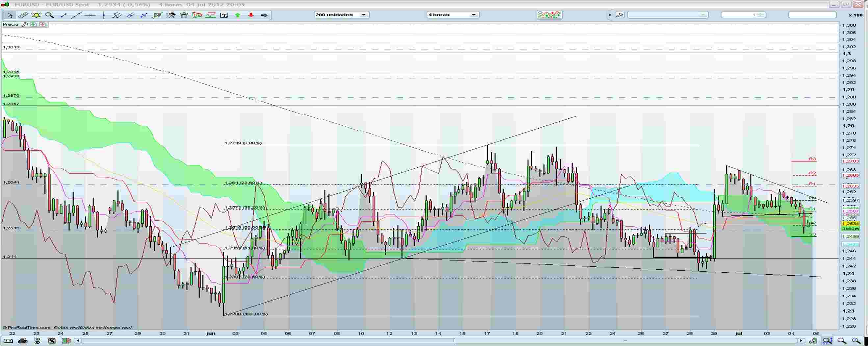Open the Precio indicator settings wrench
Viewport: 868px width, 346px height.
[25, 25]
